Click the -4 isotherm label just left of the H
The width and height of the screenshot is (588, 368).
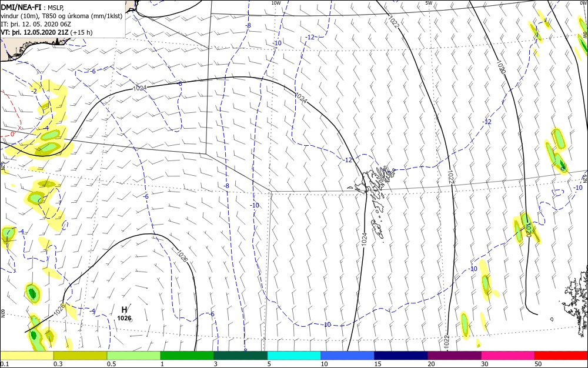point(92,311)
